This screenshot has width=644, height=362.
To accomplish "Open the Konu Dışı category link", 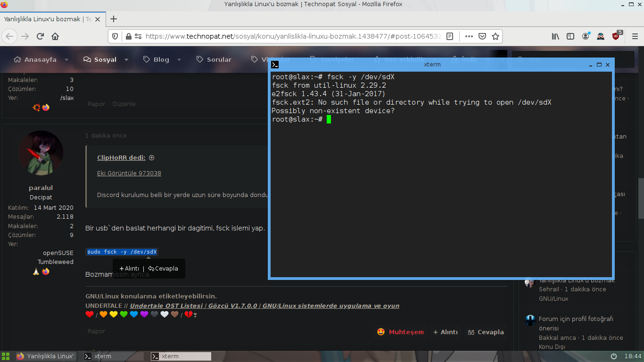I will point(552,347).
